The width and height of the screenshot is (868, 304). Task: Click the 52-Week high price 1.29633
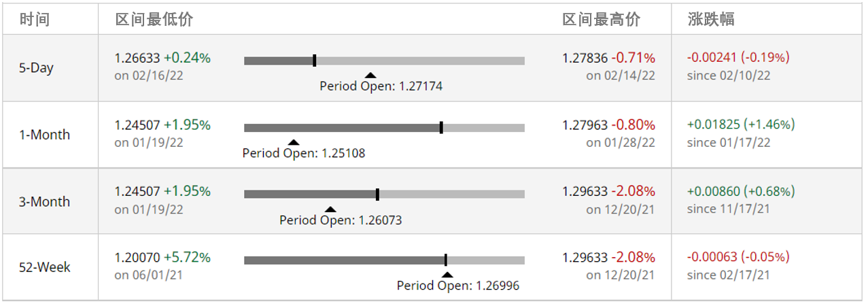[585, 258]
